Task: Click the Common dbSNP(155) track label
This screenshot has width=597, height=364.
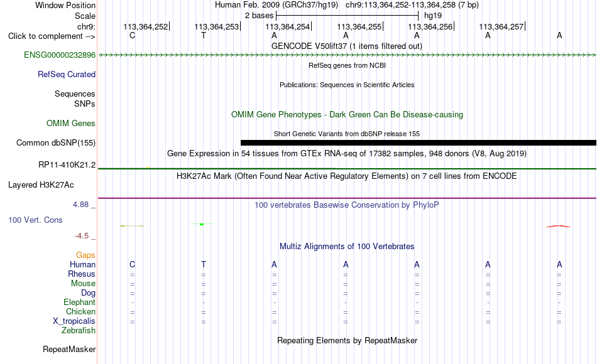Action: pyautogui.click(x=55, y=142)
